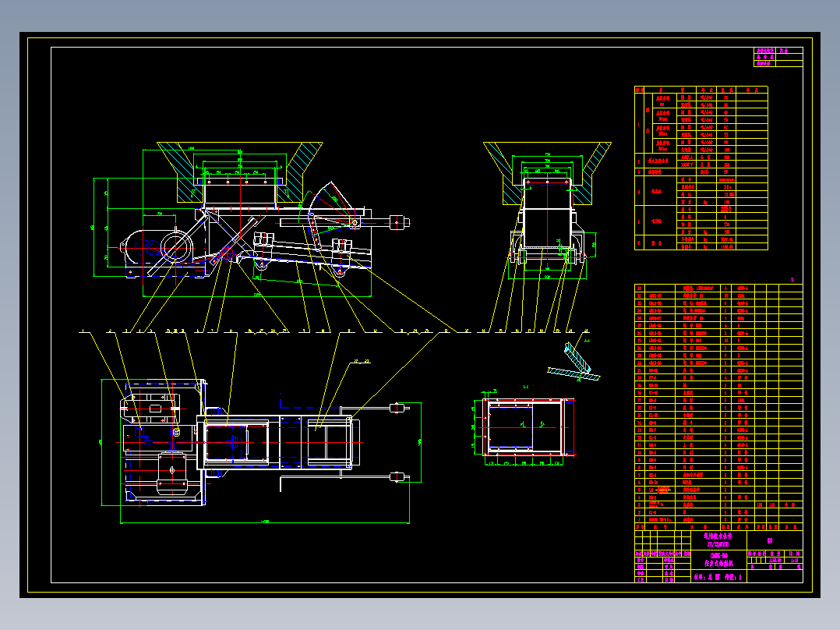The height and width of the screenshot is (630, 840).
Task: Click the small cyan hatched weld detail view
Action: click(574, 363)
